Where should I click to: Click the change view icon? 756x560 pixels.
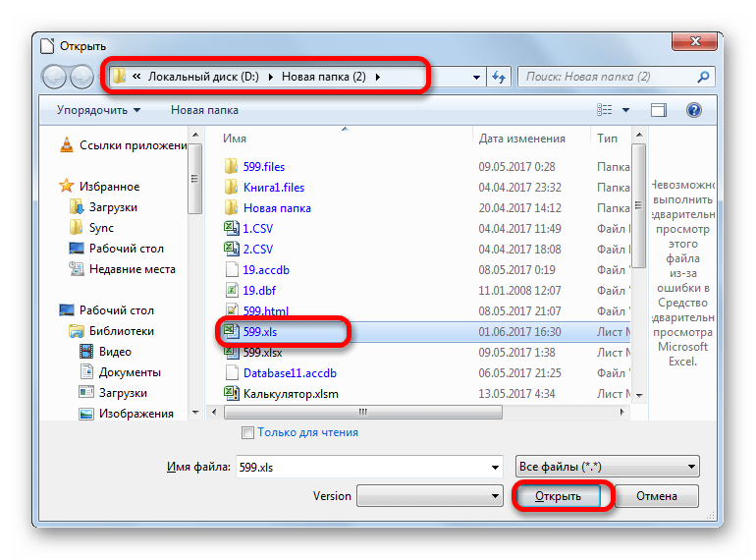605,110
